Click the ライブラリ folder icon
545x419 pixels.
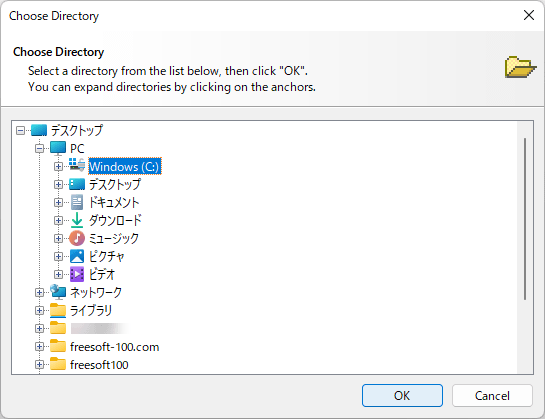(58, 311)
